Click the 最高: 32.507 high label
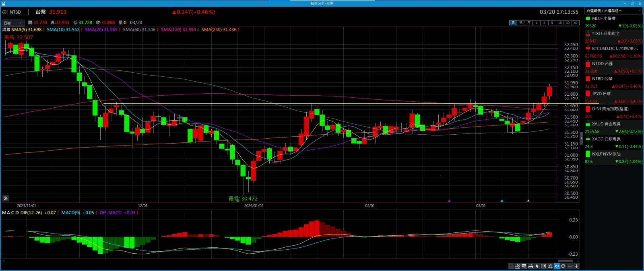 tap(19, 37)
